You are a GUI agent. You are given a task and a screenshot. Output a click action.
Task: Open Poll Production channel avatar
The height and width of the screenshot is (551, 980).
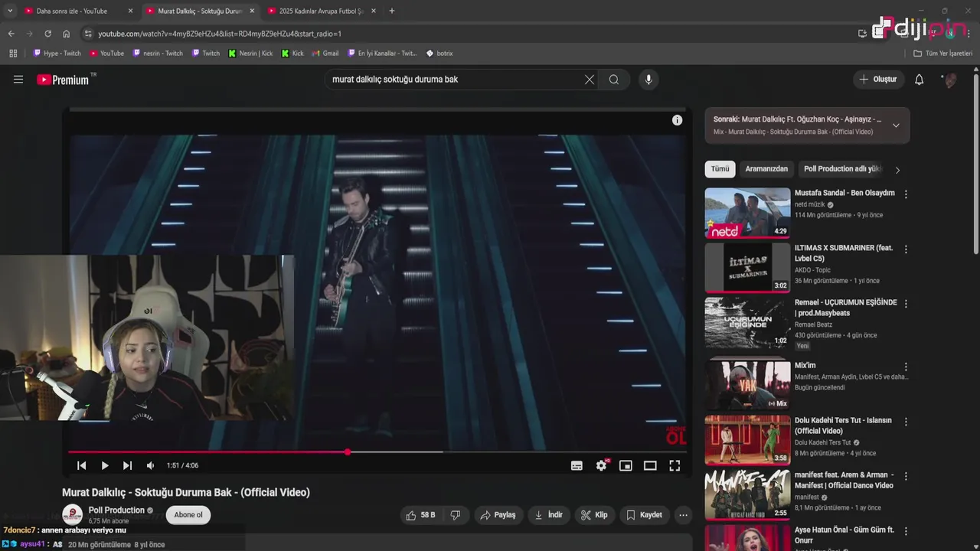(72, 515)
